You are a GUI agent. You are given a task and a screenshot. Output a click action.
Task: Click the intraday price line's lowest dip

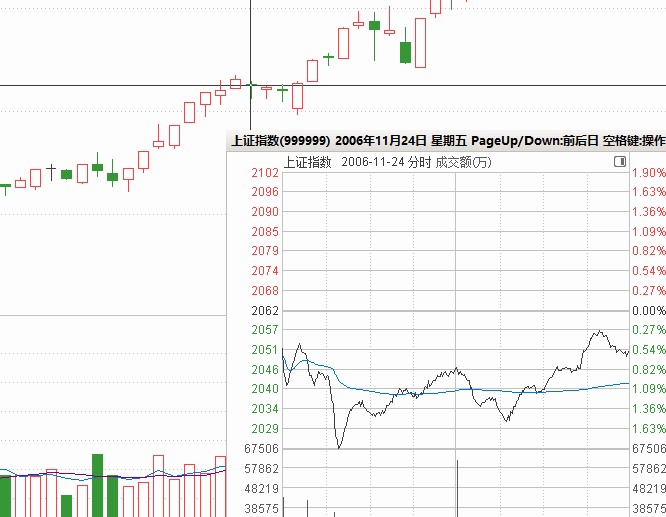click(x=339, y=446)
